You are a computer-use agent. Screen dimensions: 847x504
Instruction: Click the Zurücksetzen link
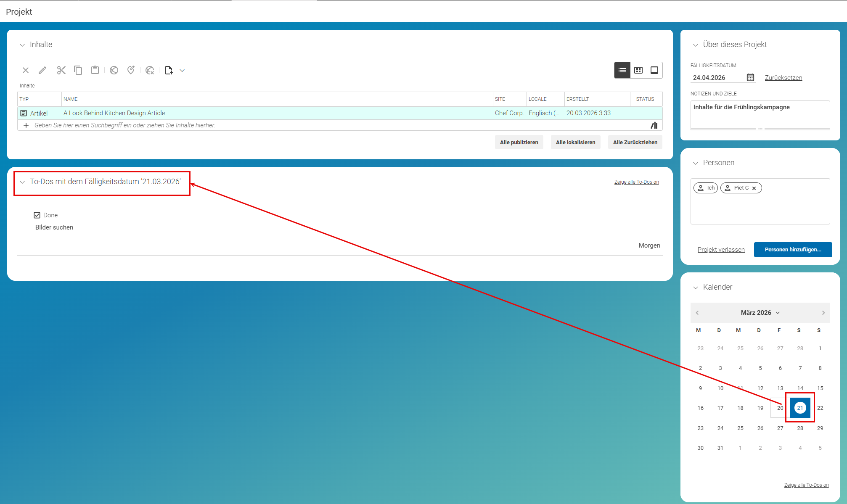click(x=783, y=78)
